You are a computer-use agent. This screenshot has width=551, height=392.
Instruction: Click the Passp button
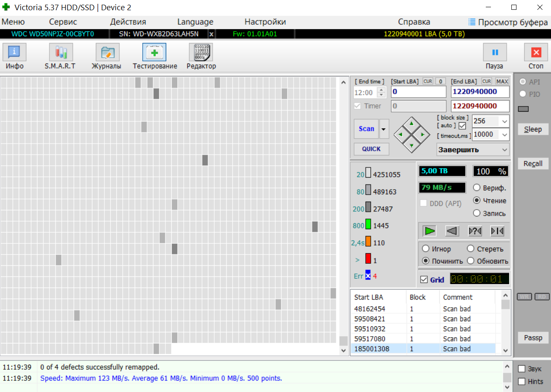coord(533,338)
